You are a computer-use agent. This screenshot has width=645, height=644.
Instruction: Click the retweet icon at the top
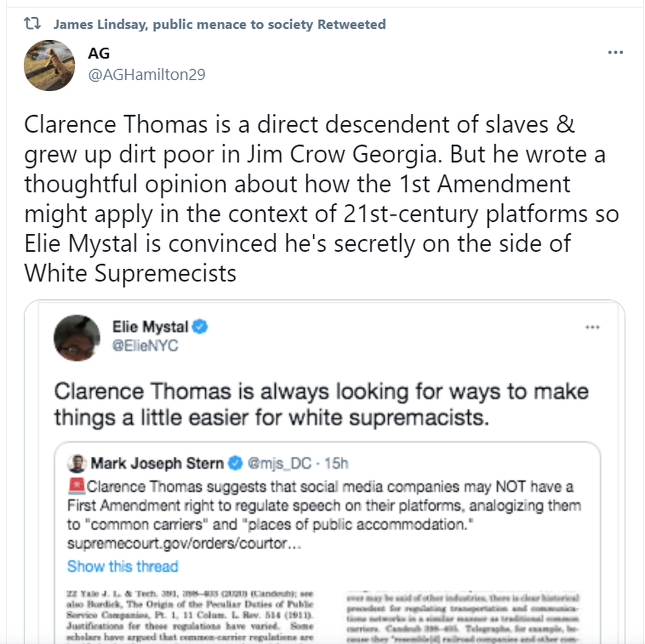click(32, 24)
